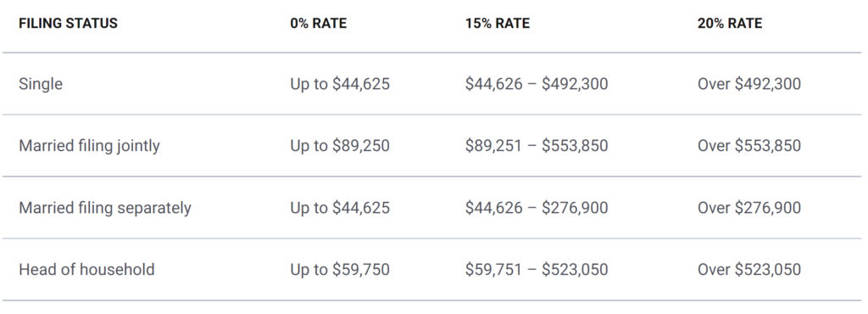The width and height of the screenshot is (868, 314).
Task: Click the 15% RATE column header
Action: coord(498,23)
